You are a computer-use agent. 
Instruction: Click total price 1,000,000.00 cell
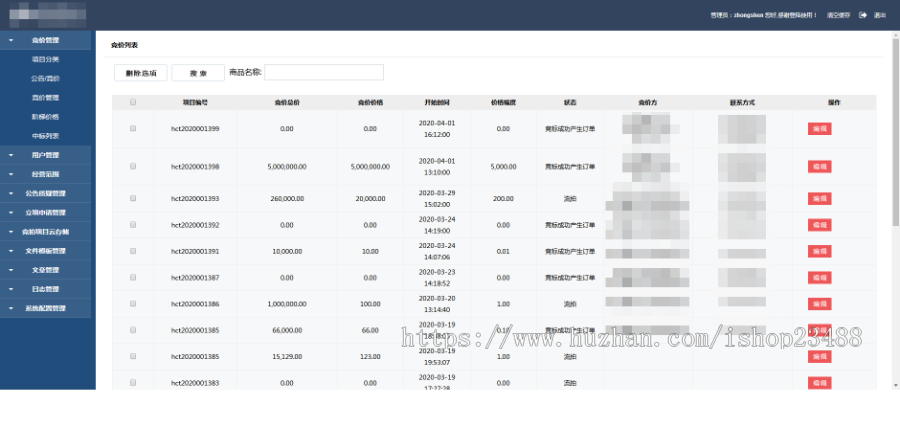[x=287, y=304]
